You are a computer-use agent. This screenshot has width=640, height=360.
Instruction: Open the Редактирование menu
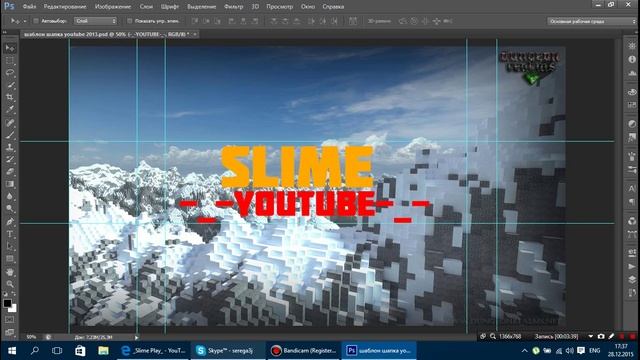(x=65, y=7)
